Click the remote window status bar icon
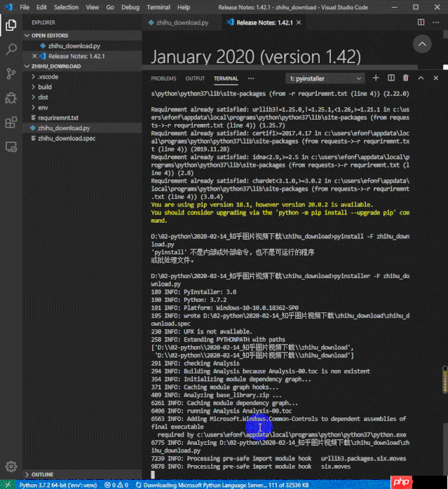 click(x=8, y=485)
